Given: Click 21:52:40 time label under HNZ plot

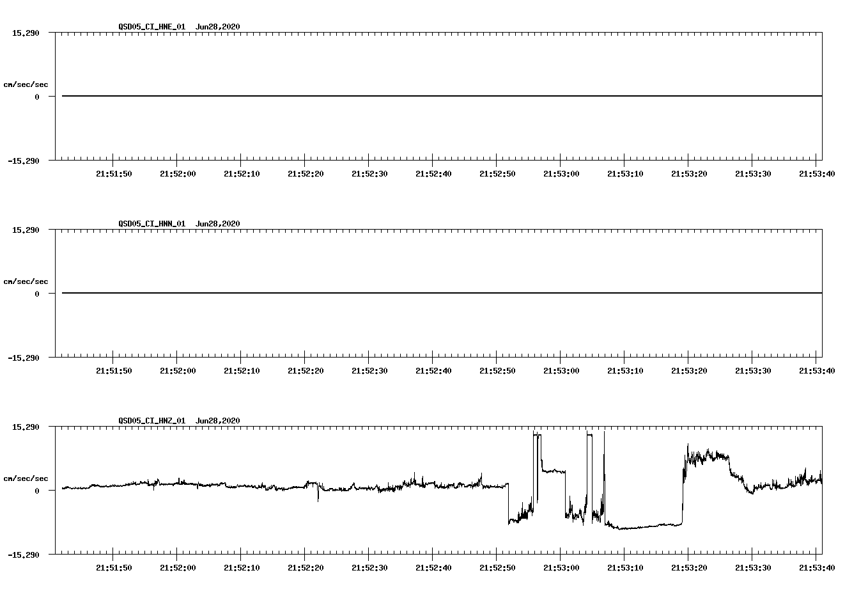Looking at the screenshot, I should pyautogui.click(x=433, y=568).
